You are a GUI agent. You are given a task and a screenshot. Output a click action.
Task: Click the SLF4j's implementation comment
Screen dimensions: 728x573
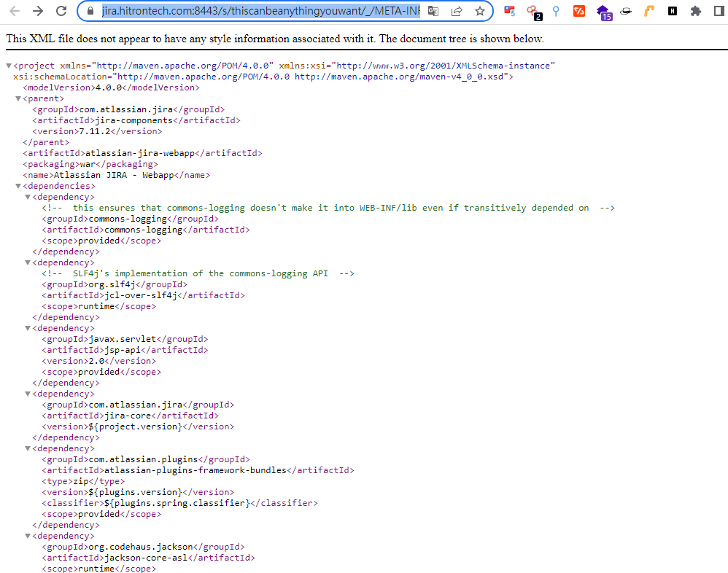(198, 273)
